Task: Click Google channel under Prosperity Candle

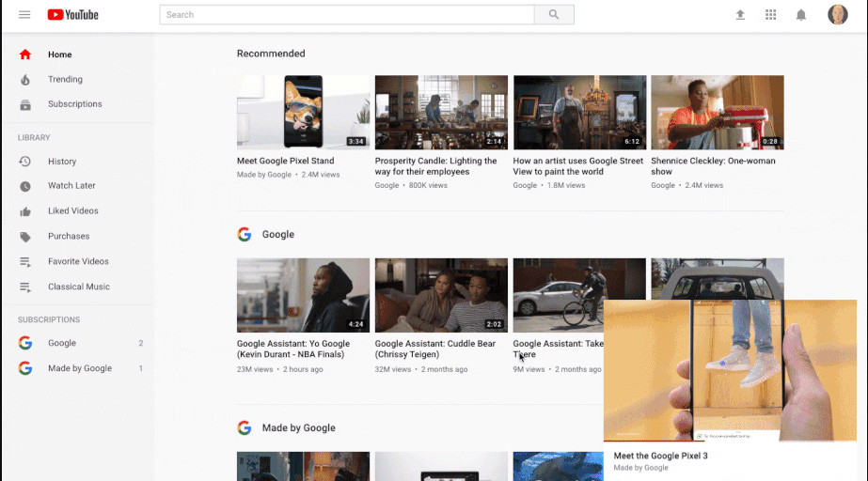Action: (x=387, y=185)
